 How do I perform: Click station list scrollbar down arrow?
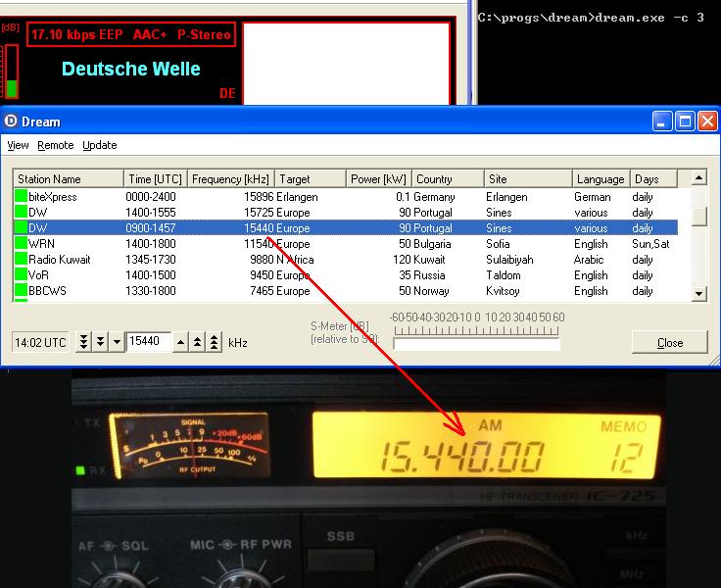(698, 294)
